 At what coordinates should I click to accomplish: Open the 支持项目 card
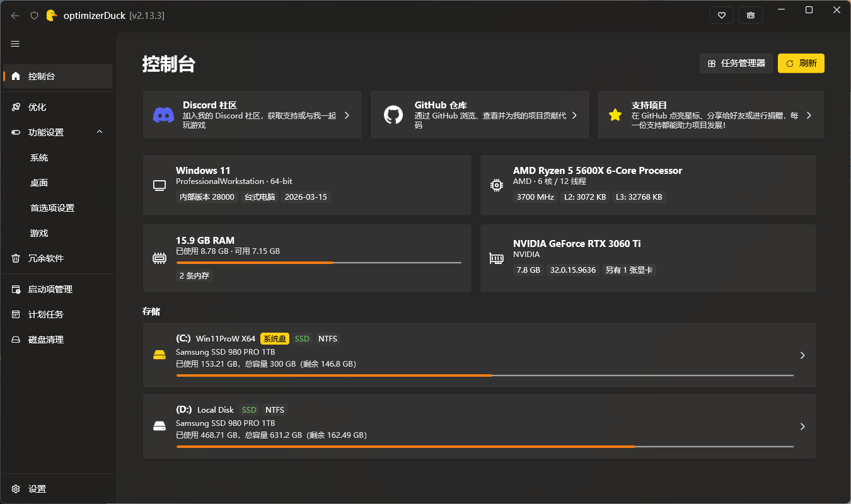(x=710, y=115)
